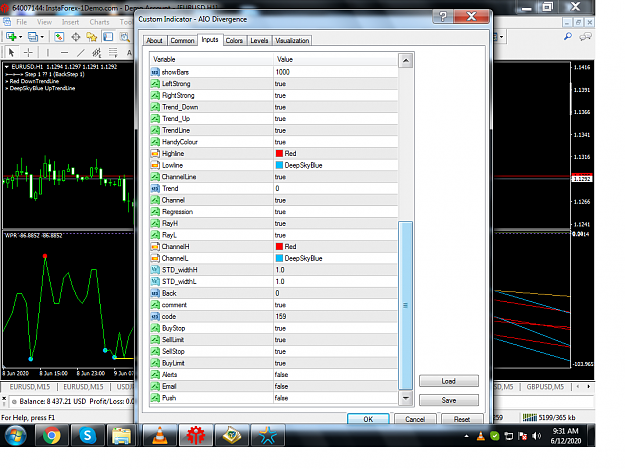Click the crosshair Data Window icon

click(75, 37)
